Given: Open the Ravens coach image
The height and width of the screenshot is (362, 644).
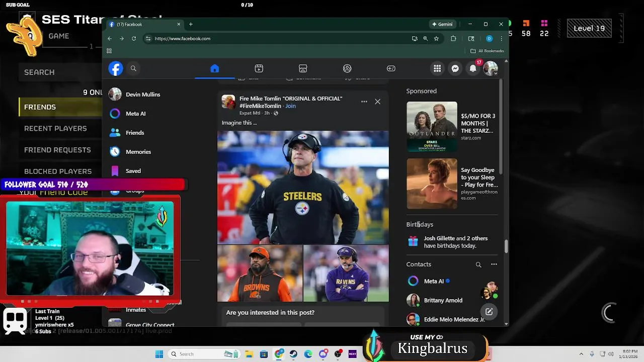Looking at the screenshot, I should tap(346, 274).
